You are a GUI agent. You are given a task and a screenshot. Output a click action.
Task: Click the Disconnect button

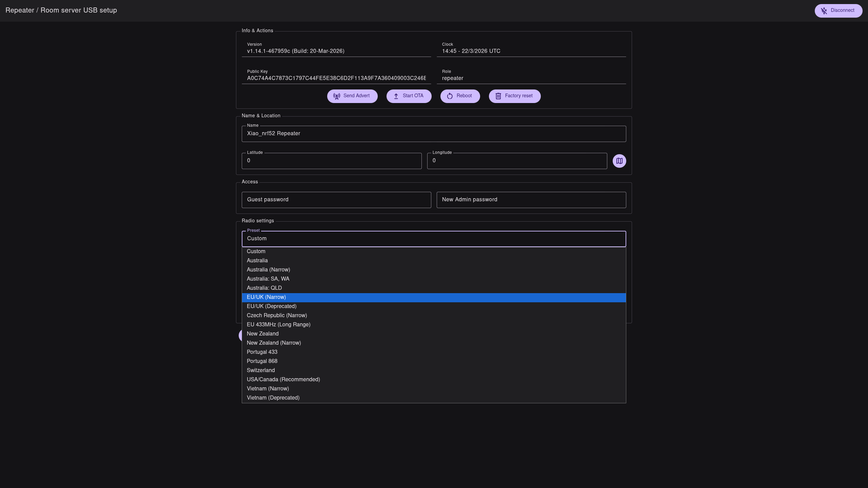coord(838,11)
